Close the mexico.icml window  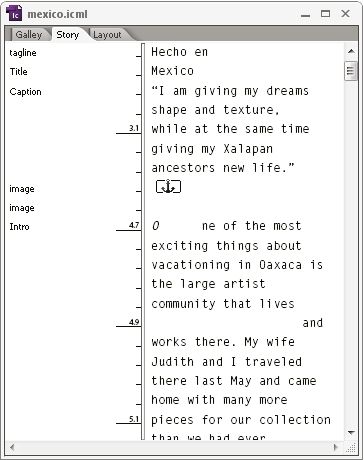[x=346, y=14]
